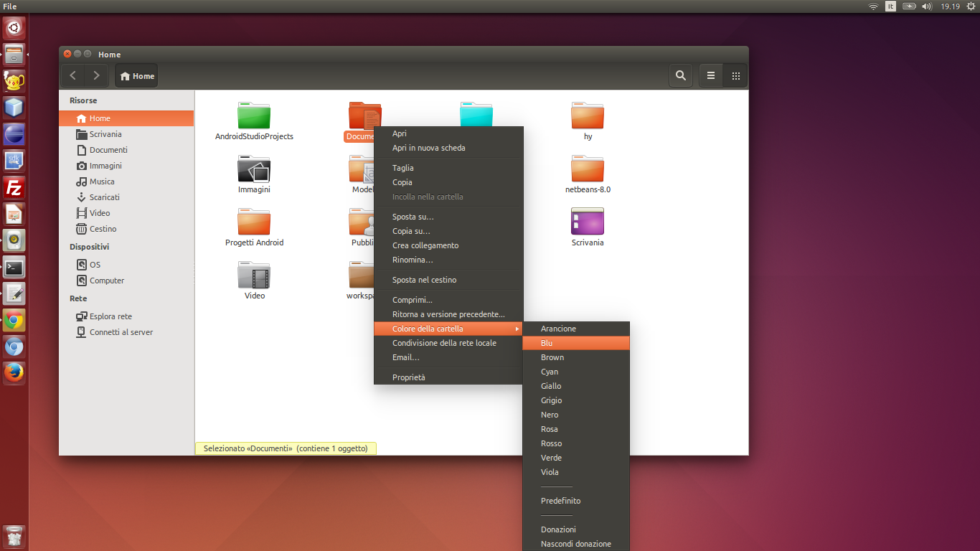This screenshot has width=980, height=551.
Task: Click the network indicator in the top bar
Action: click(x=872, y=6)
